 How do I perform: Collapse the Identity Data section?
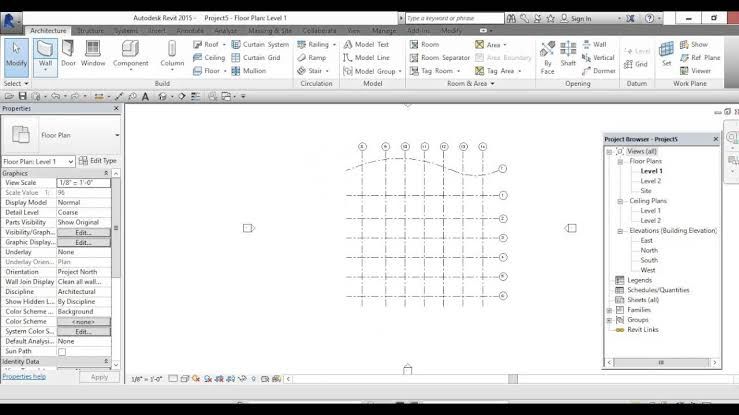point(106,361)
